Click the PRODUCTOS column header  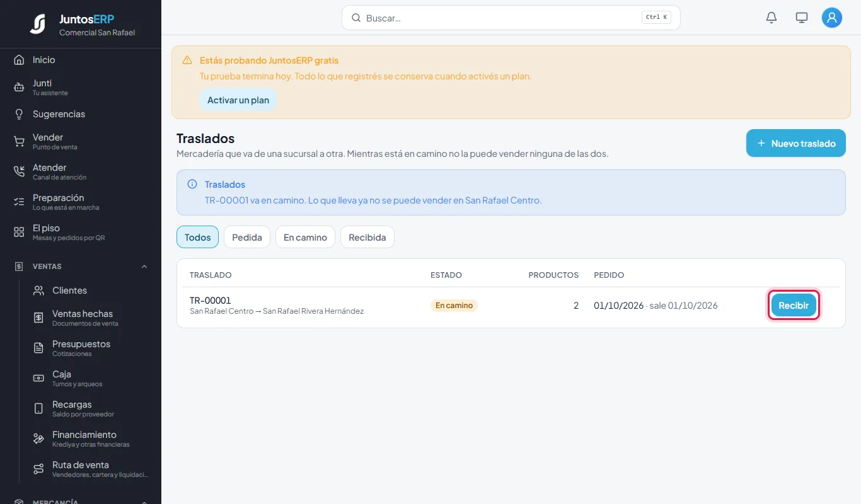[x=553, y=275]
